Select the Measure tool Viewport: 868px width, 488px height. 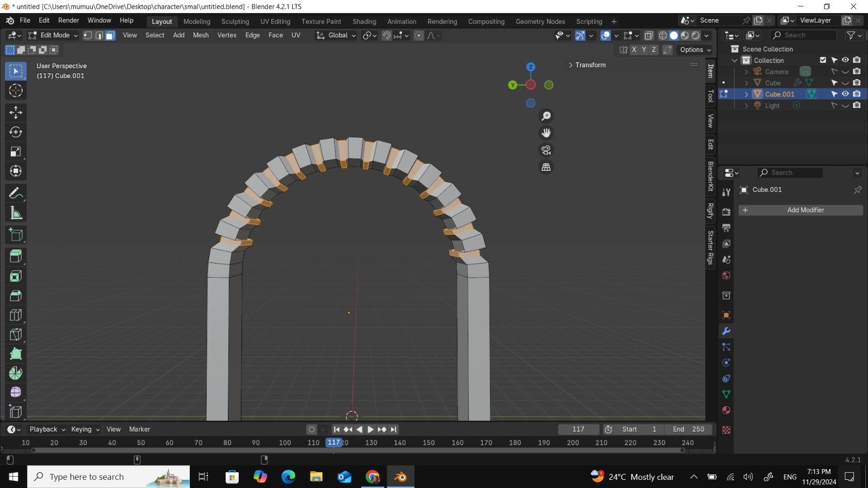(x=16, y=213)
